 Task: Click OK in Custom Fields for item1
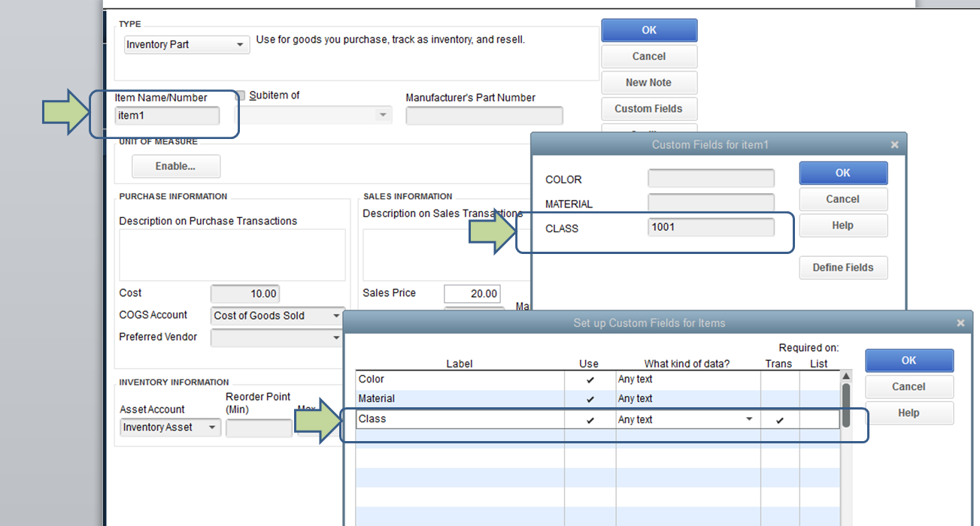tap(843, 173)
